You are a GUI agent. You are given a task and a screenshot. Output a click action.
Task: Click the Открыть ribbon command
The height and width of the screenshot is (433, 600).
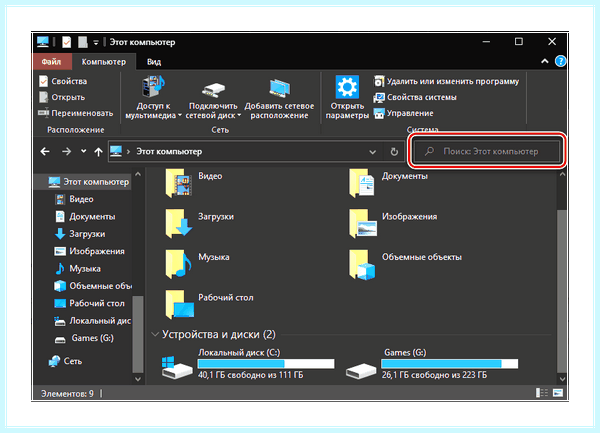click(62, 97)
